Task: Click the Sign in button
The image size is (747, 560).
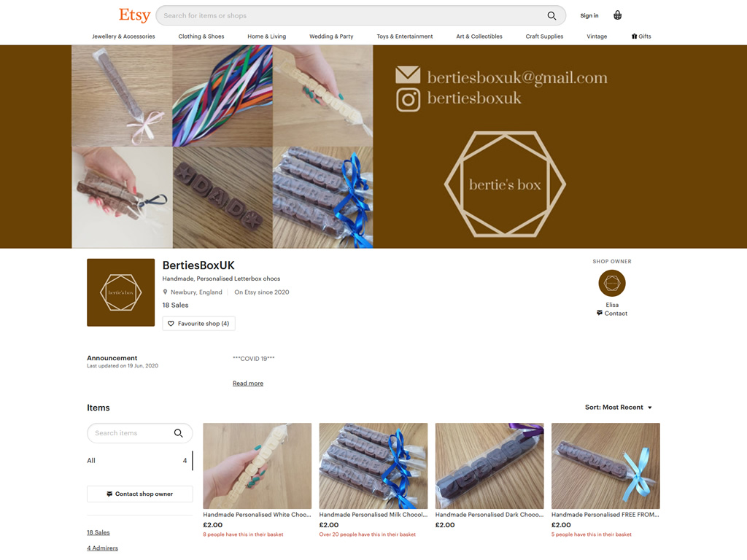Action: click(589, 15)
